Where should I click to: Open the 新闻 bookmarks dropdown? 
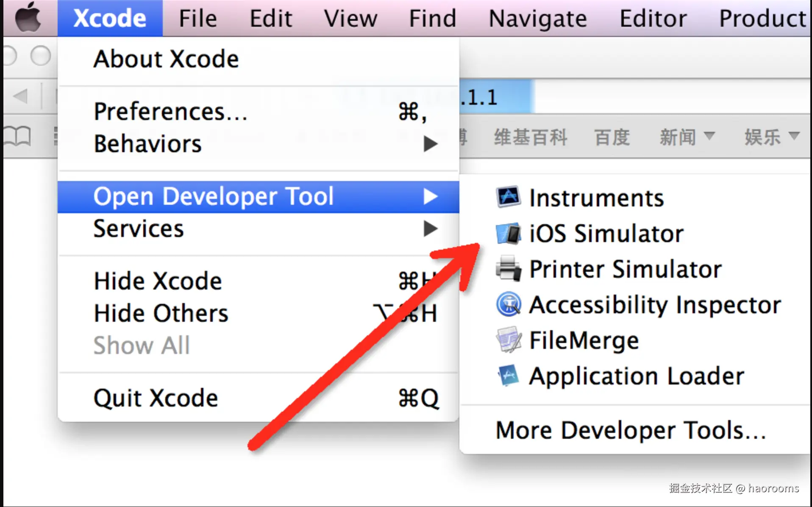pos(687,137)
